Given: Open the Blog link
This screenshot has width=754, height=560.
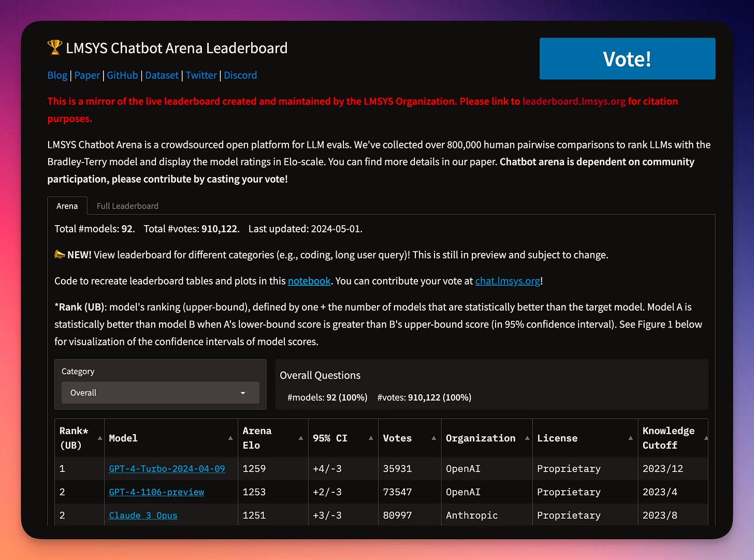Looking at the screenshot, I should point(57,76).
